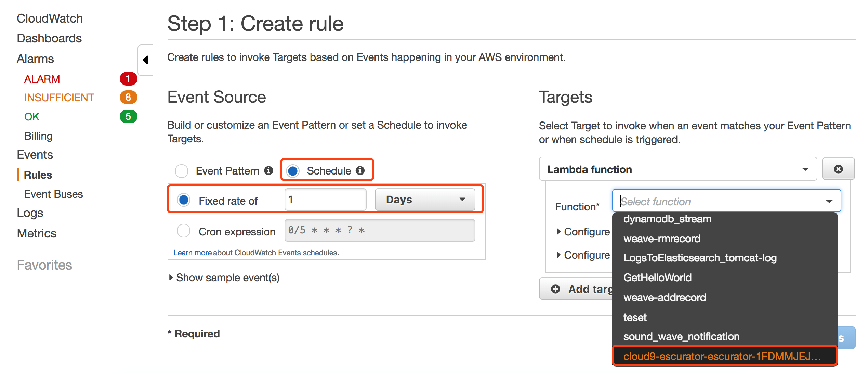Open Learn more link about schedules
The height and width of the screenshot is (373, 868).
click(192, 253)
